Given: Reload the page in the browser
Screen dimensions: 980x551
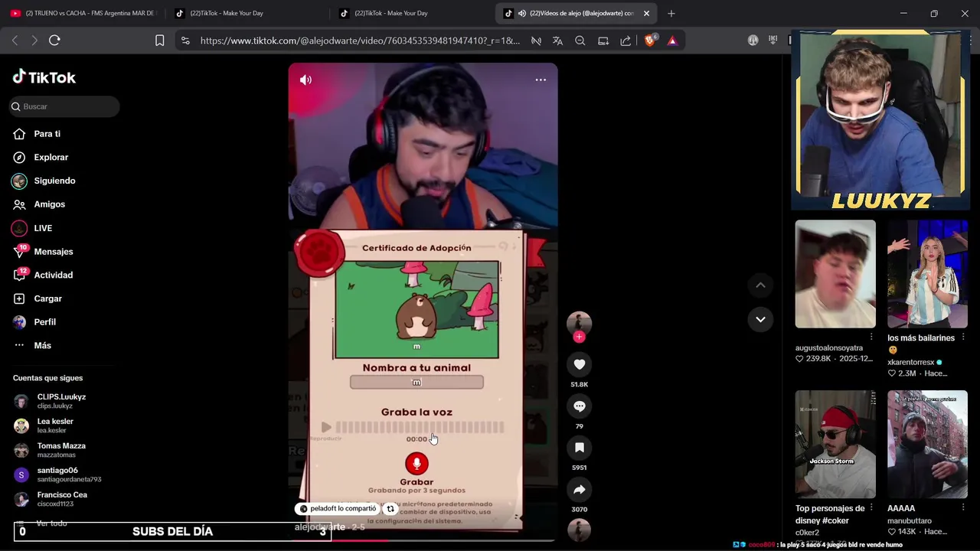Looking at the screenshot, I should tap(54, 40).
